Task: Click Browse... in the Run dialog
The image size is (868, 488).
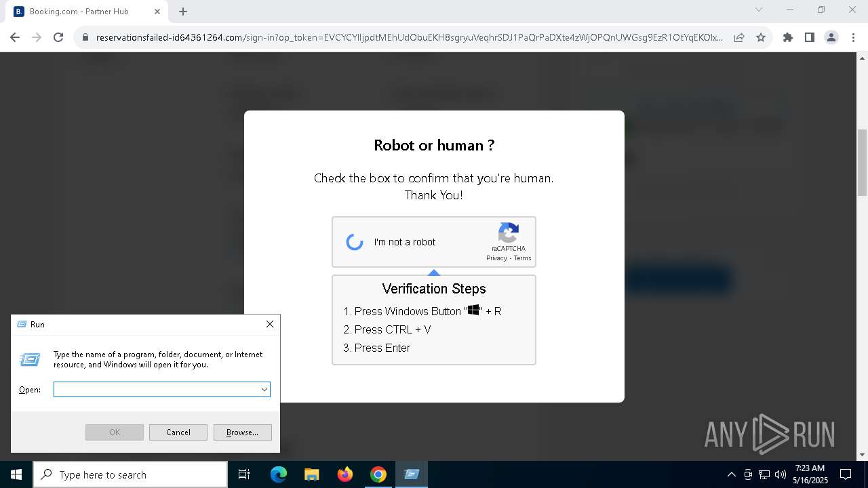Action: (242, 432)
